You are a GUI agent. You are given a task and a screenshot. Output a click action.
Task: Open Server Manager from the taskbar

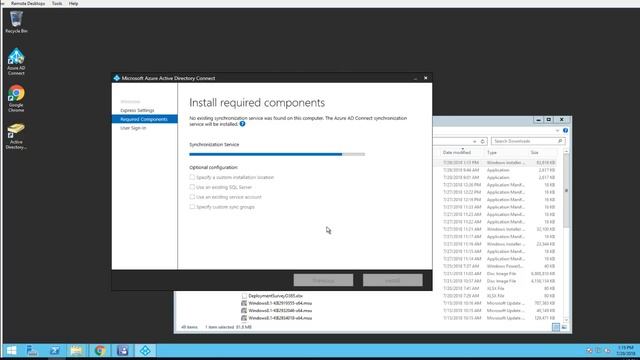coord(32,350)
